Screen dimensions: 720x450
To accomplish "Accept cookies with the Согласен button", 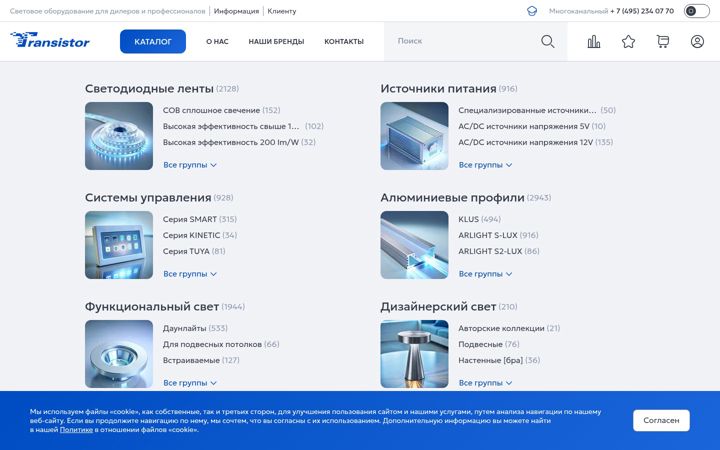I will (661, 420).
